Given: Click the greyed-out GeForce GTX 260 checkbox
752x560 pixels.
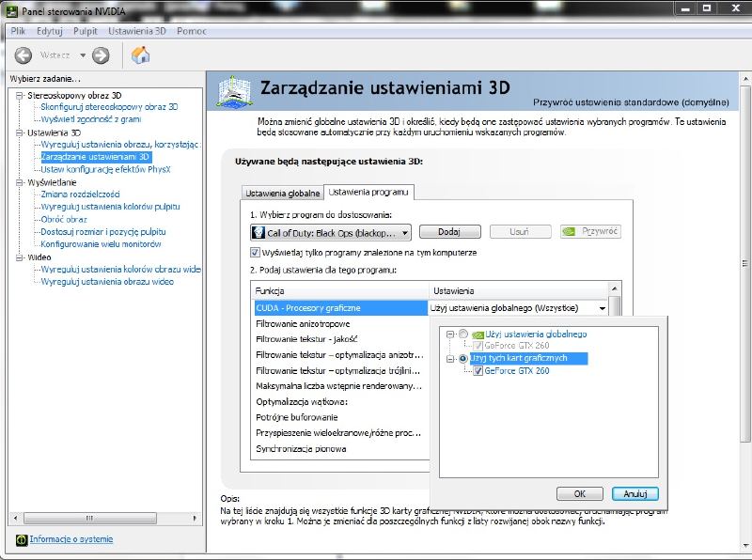Looking at the screenshot, I should coord(478,345).
